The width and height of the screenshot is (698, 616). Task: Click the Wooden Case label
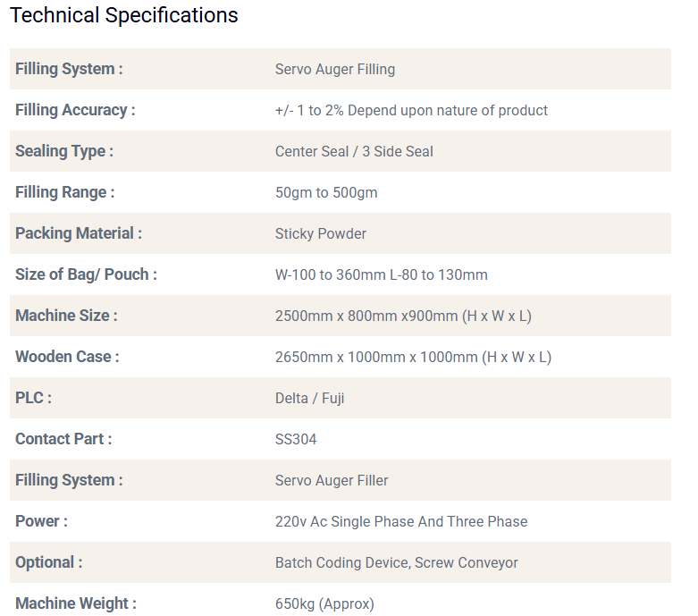pyautogui.click(x=67, y=357)
